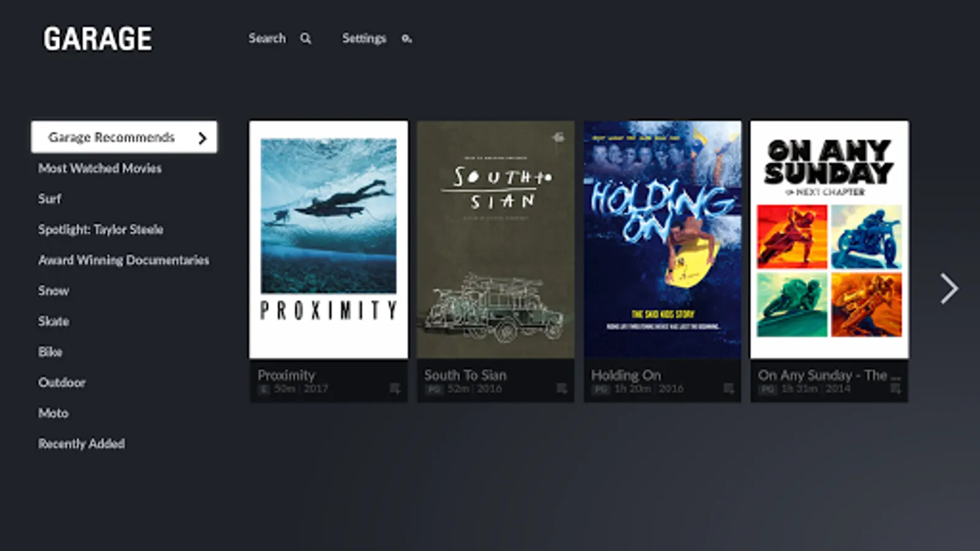The image size is (980, 551).
Task: Click the Search label
Action: (x=267, y=39)
